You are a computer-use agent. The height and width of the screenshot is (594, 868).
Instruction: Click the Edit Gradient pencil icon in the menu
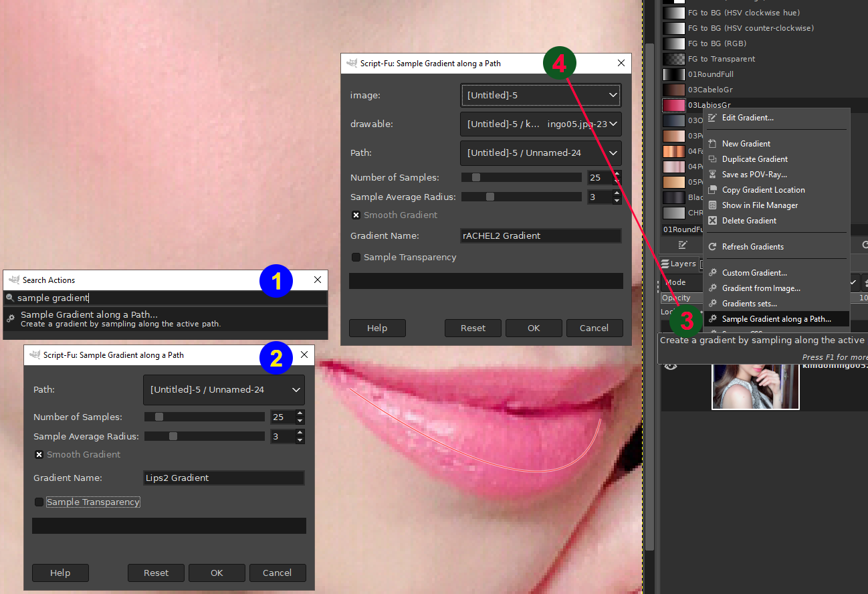pos(712,118)
